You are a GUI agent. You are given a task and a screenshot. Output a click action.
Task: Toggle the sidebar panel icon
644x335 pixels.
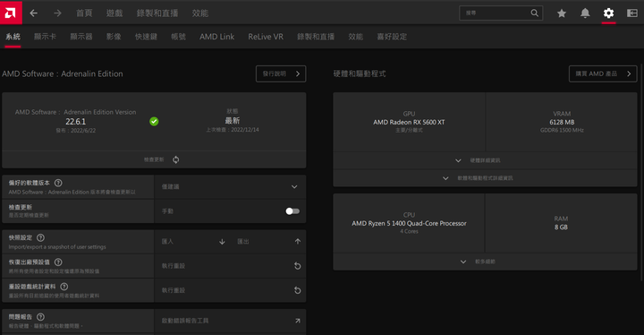click(x=632, y=13)
